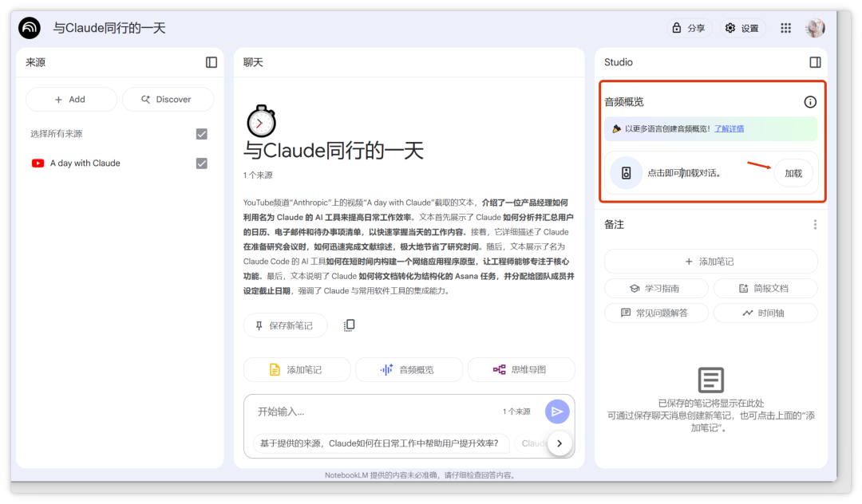Open the 了解详情 link
Image resolution: width=862 pixels, height=504 pixels.
click(x=729, y=129)
